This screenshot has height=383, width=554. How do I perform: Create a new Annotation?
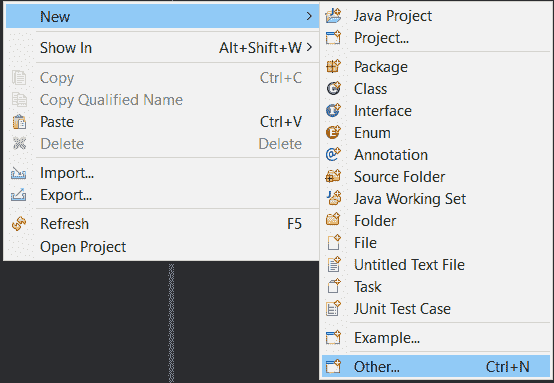pyautogui.click(x=436, y=154)
